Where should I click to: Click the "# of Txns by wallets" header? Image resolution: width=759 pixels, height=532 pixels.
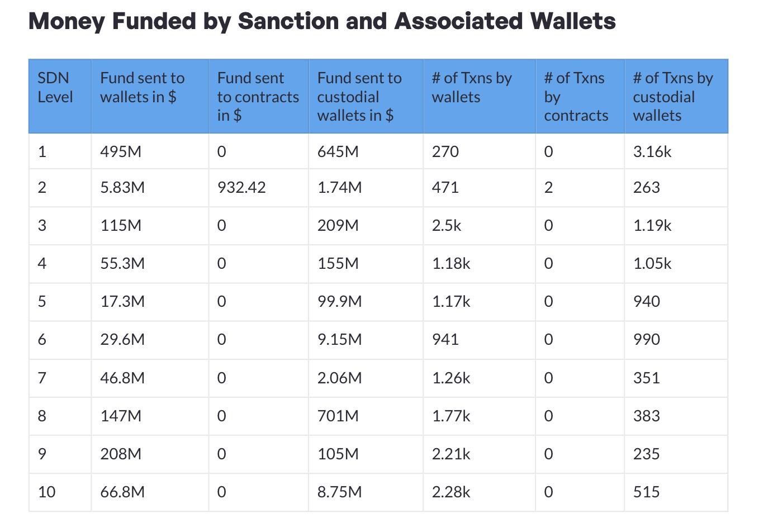472,88
